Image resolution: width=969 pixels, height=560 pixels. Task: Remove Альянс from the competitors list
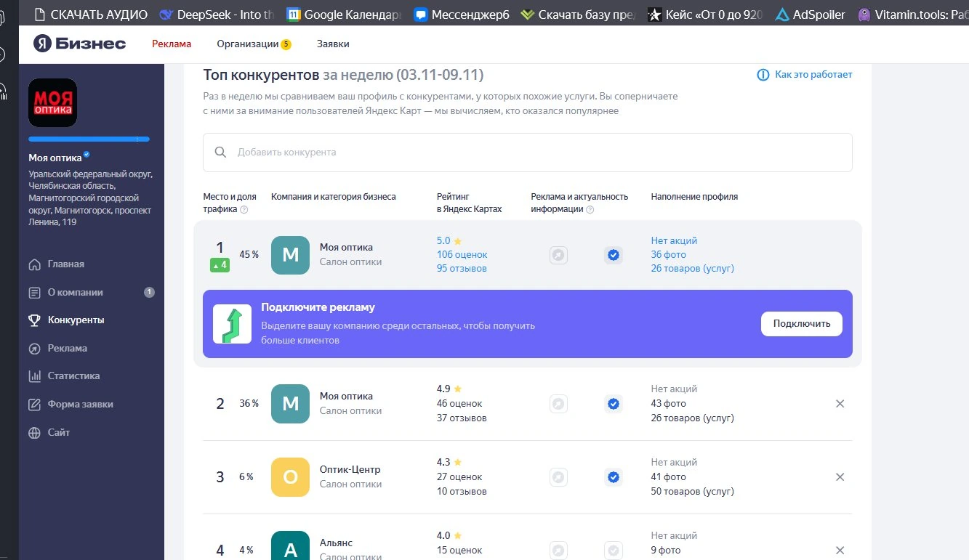(x=840, y=551)
